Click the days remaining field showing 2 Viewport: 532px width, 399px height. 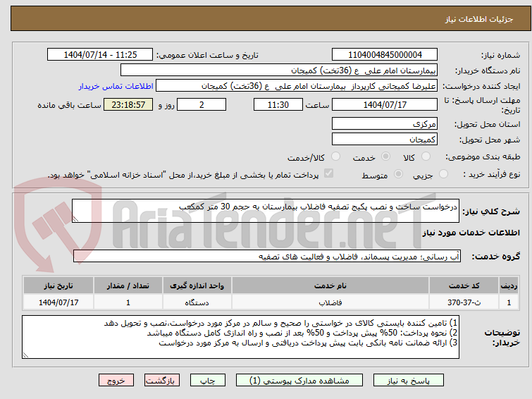[202, 104]
